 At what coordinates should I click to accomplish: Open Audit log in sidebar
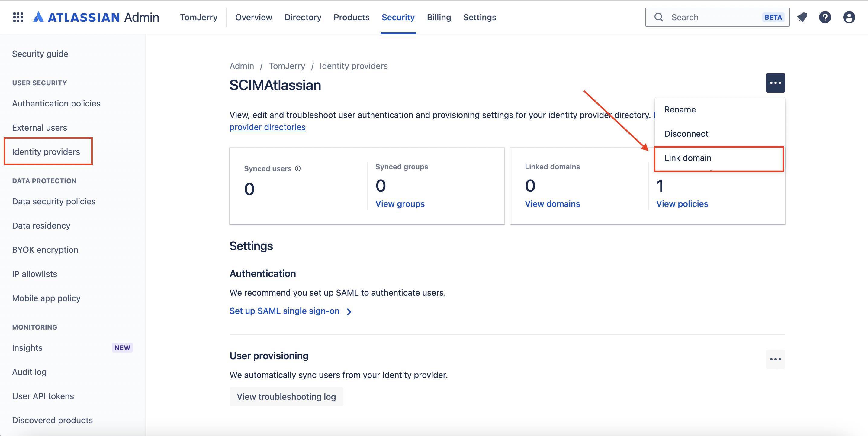point(29,372)
